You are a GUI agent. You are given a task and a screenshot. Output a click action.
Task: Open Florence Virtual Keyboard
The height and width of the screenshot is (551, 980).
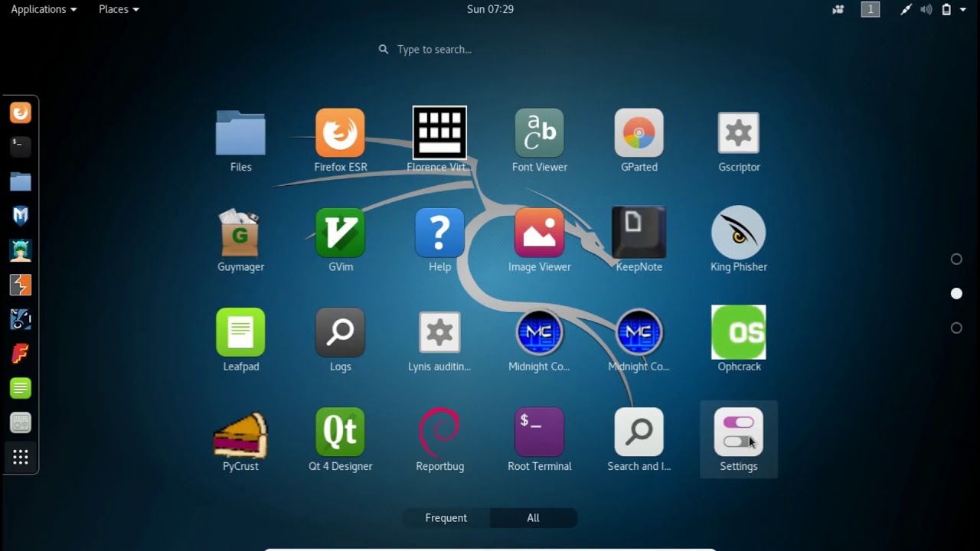(x=439, y=141)
